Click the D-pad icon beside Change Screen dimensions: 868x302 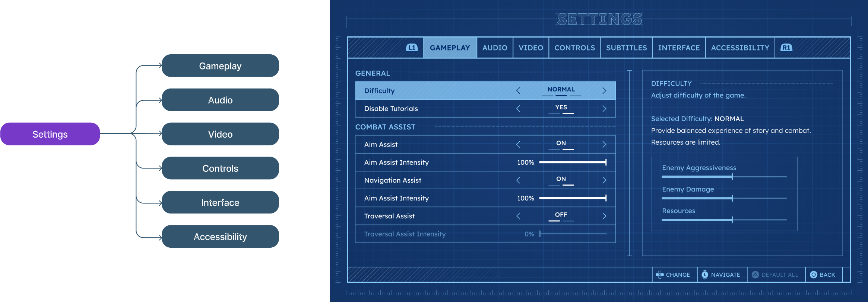(x=660, y=275)
